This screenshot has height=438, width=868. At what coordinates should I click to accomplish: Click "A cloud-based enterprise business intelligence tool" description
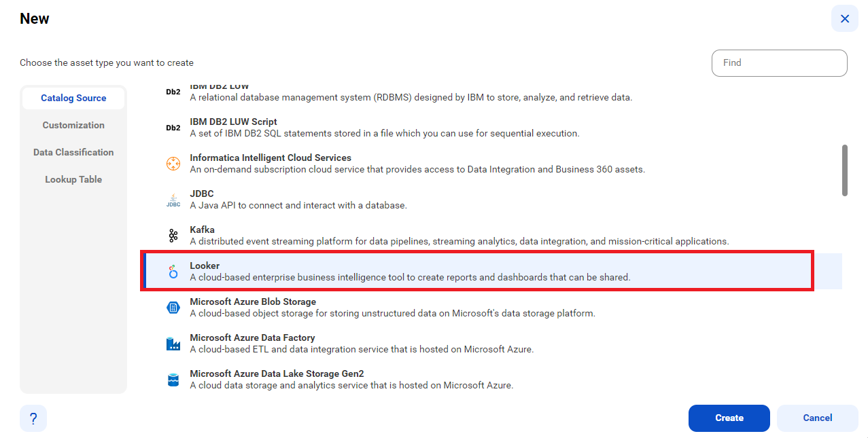coord(411,277)
